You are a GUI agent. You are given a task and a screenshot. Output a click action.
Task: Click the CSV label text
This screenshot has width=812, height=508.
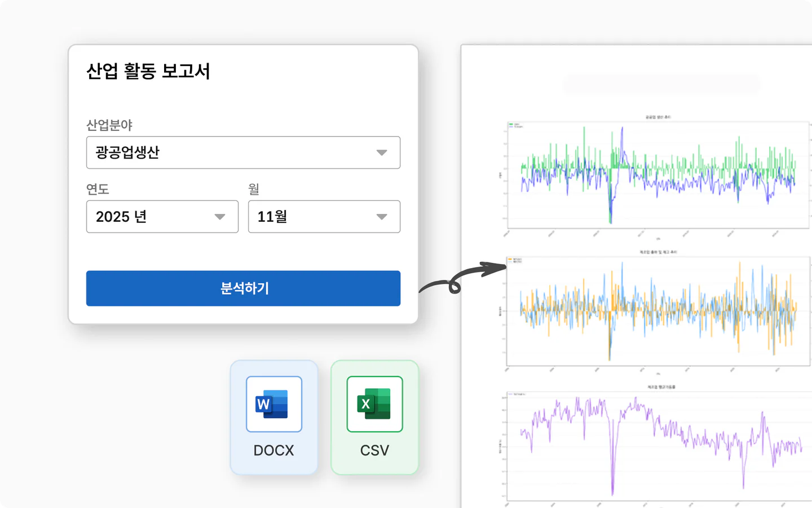tap(375, 450)
